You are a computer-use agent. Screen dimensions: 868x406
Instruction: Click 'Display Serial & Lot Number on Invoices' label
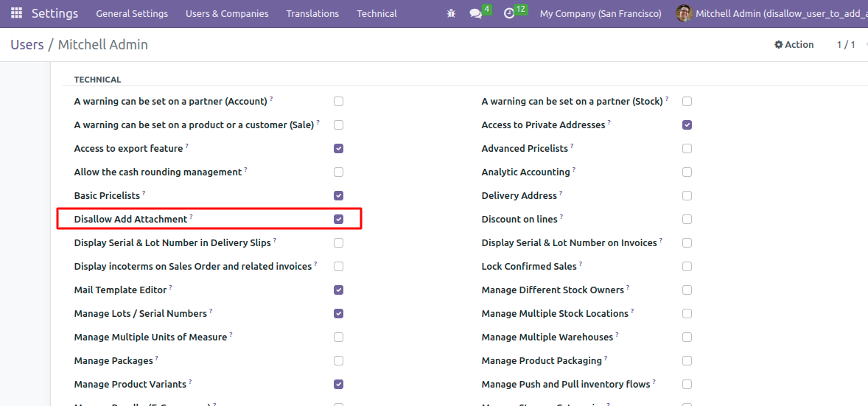(x=569, y=242)
